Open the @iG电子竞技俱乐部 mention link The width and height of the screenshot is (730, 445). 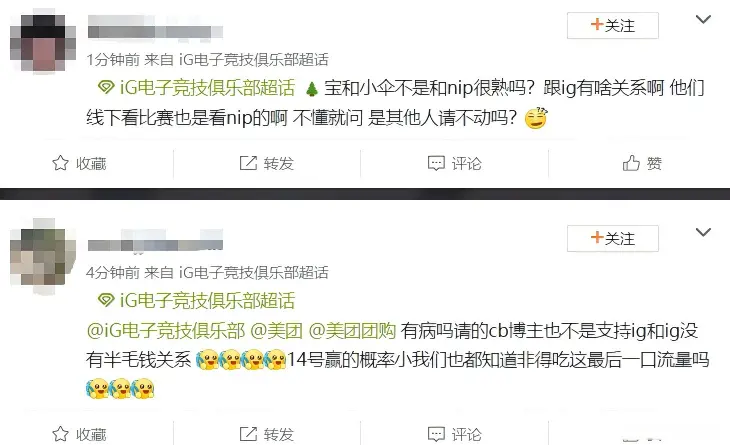coord(166,330)
